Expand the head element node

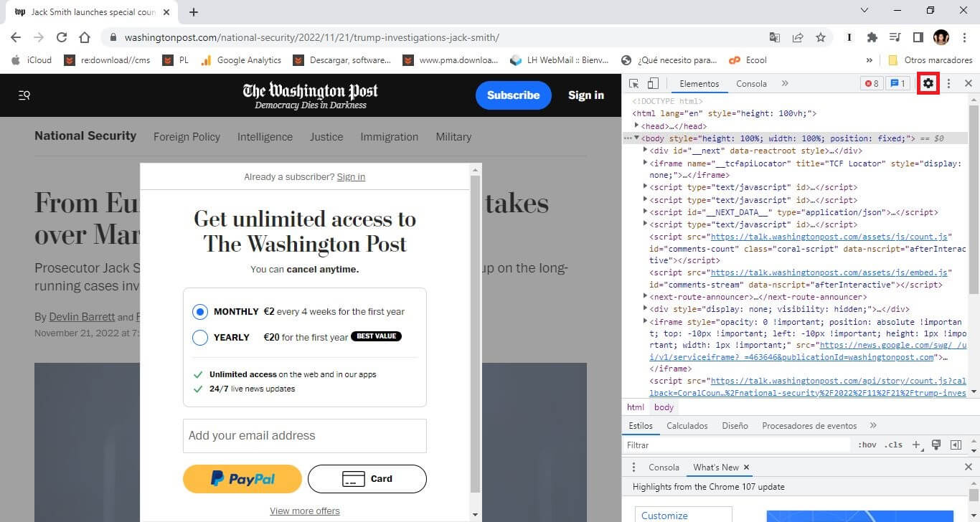click(636, 126)
